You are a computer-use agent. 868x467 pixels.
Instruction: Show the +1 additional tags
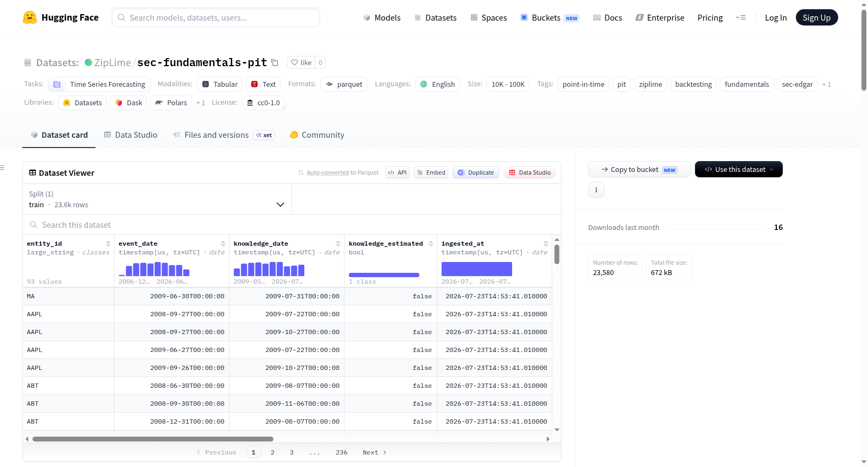pyautogui.click(x=826, y=85)
